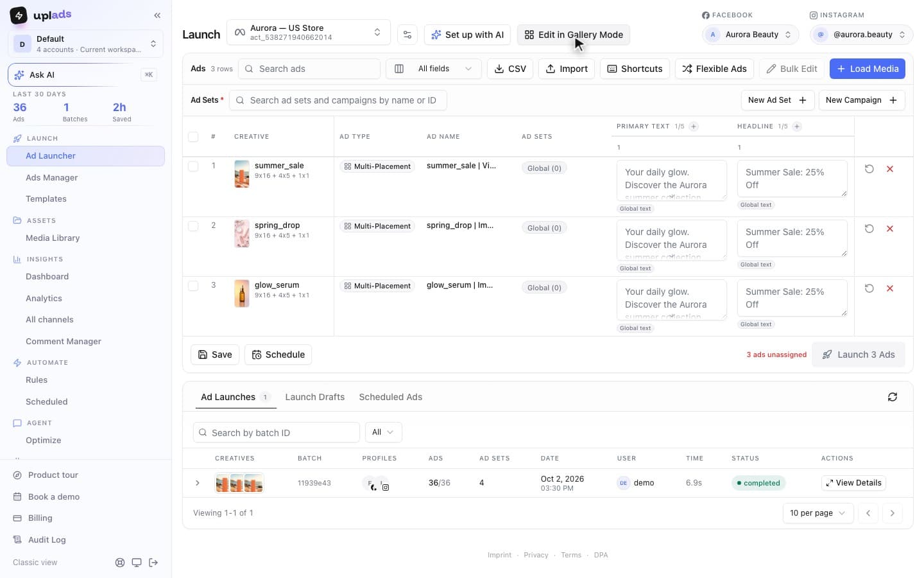The image size is (924, 578).
Task: Refresh the Ad Launches list
Action: tap(893, 397)
